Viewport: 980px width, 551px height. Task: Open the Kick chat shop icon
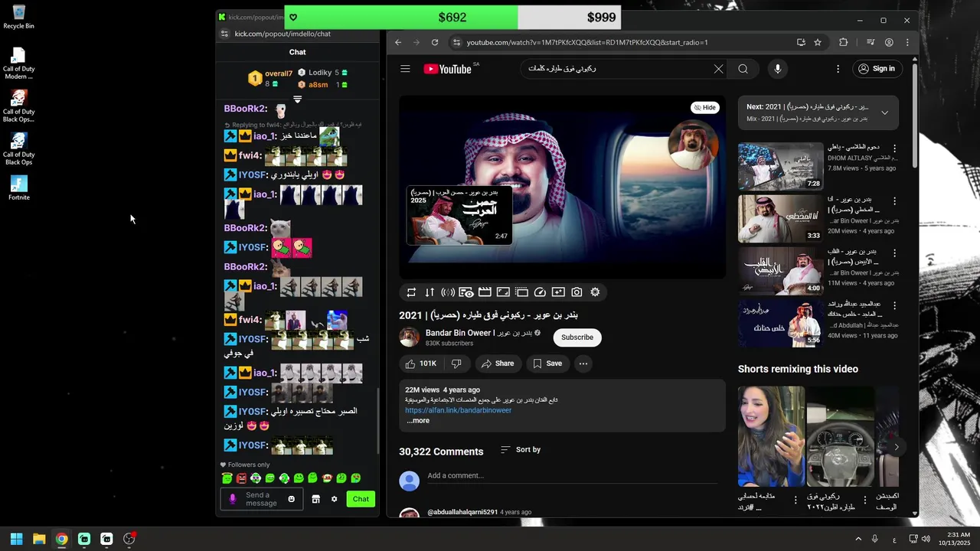pyautogui.click(x=315, y=499)
